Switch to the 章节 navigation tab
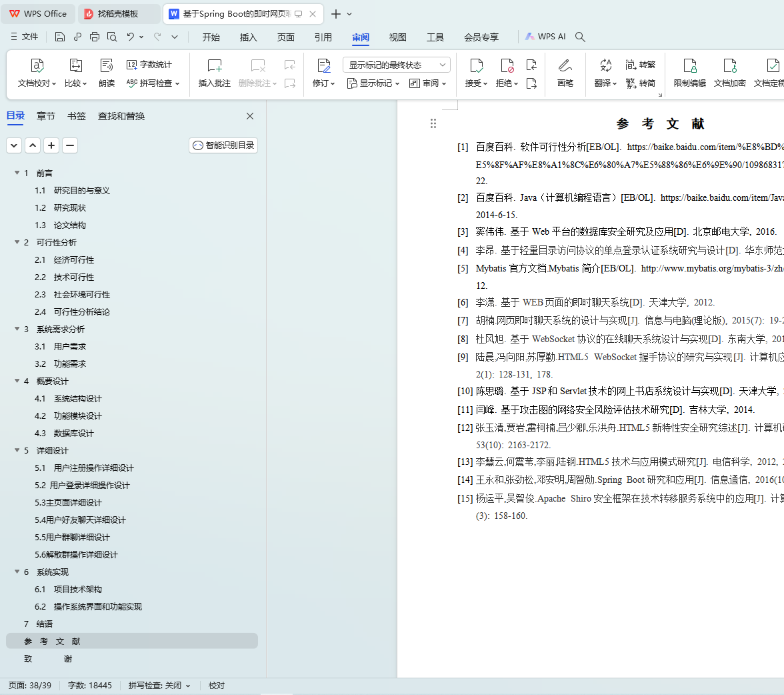Screen dimensions: 784x695 [x=45, y=116]
